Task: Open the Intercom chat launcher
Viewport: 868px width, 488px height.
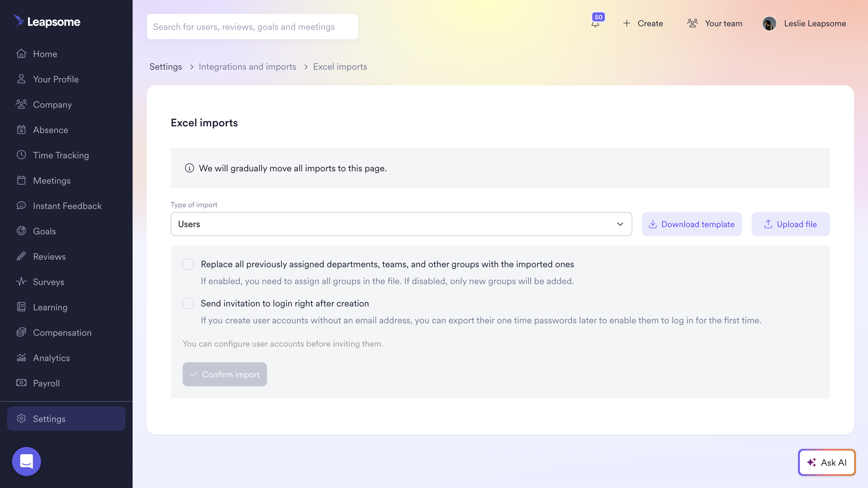Action: 26,461
